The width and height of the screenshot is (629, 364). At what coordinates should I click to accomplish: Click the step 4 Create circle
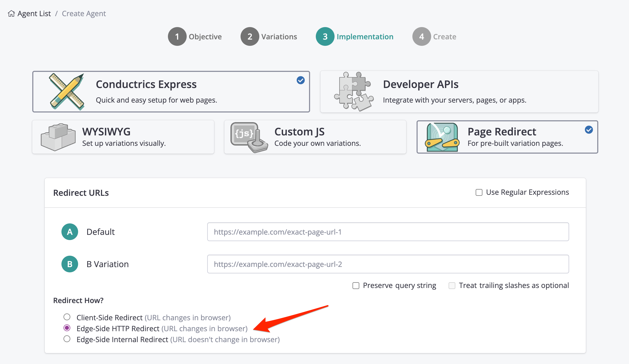coord(422,37)
